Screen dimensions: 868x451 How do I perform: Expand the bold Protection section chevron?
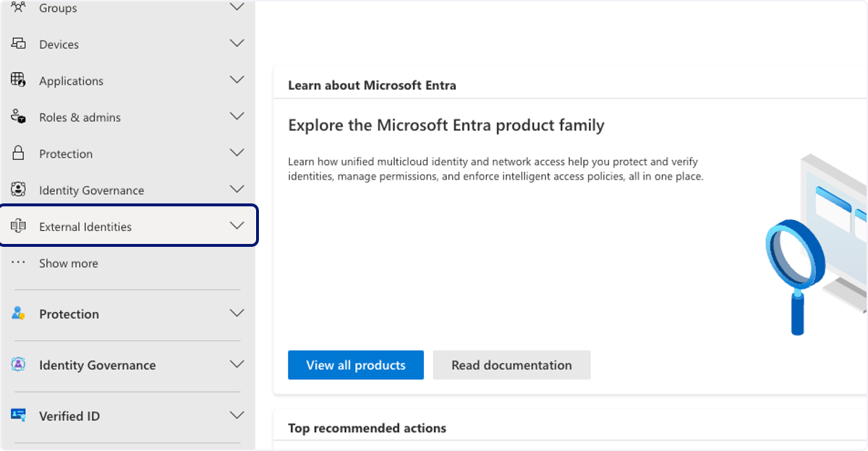click(x=237, y=313)
